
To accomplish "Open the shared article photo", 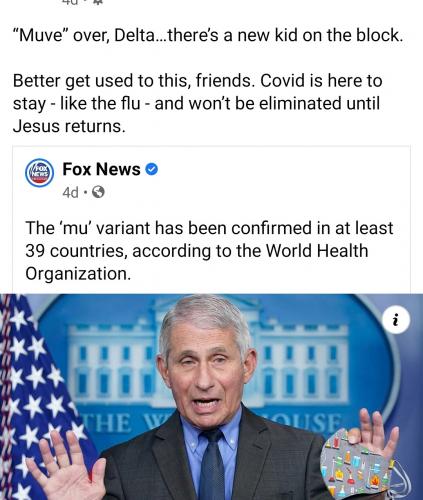I will pos(211,397).
